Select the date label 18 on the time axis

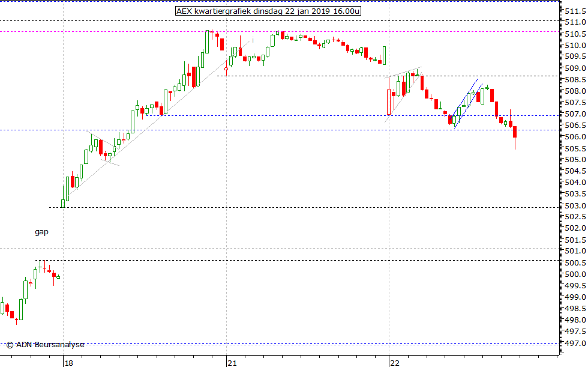point(68,363)
